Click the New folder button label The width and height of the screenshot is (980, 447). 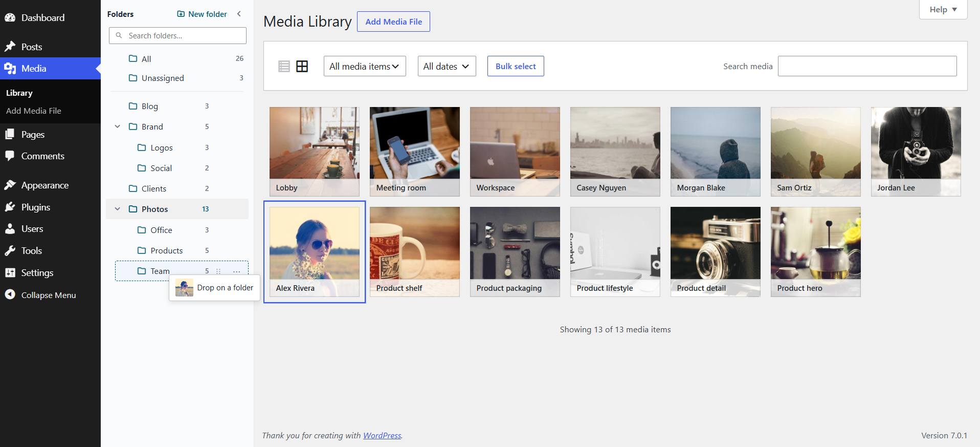tap(208, 14)
